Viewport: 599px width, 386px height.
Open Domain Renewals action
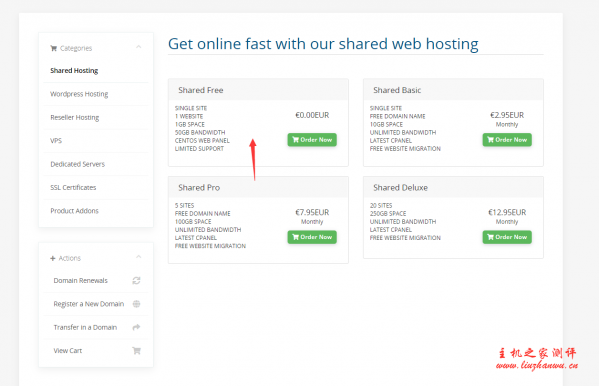tap(96, 281)
